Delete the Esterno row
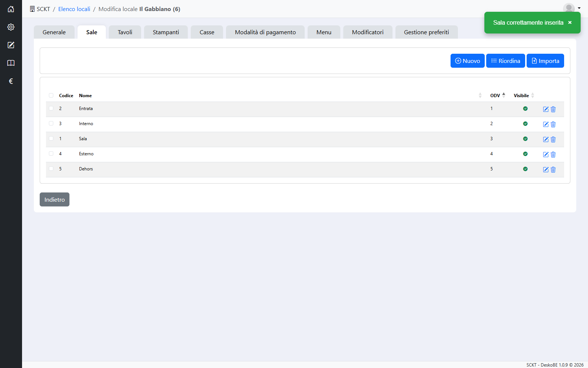The height and width of the screenshot is (368, 588). (x=553, y=155)
